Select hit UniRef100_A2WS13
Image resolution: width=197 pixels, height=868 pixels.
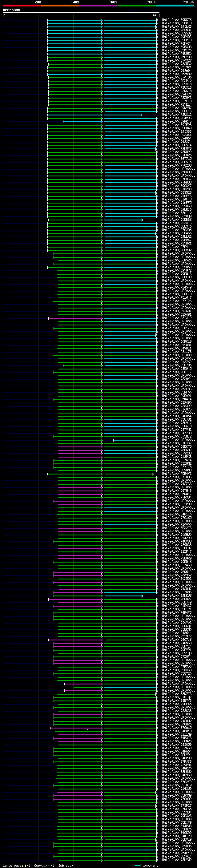177,88
